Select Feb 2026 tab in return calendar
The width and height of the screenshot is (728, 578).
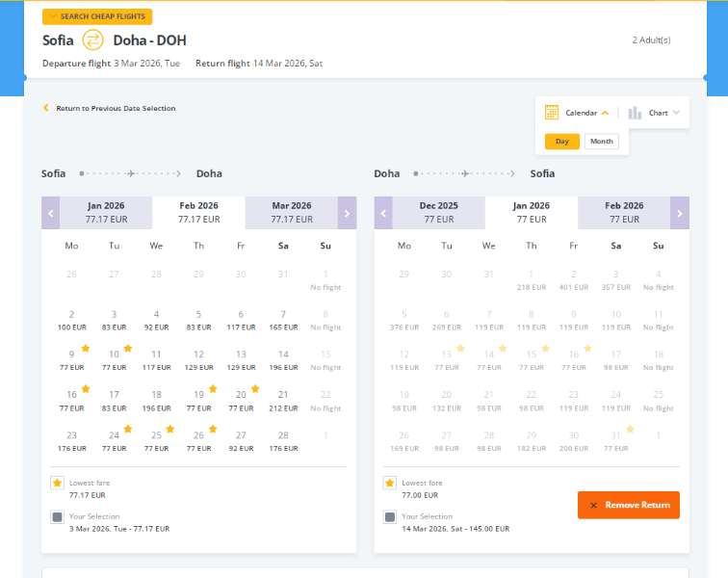click(624, 213)
